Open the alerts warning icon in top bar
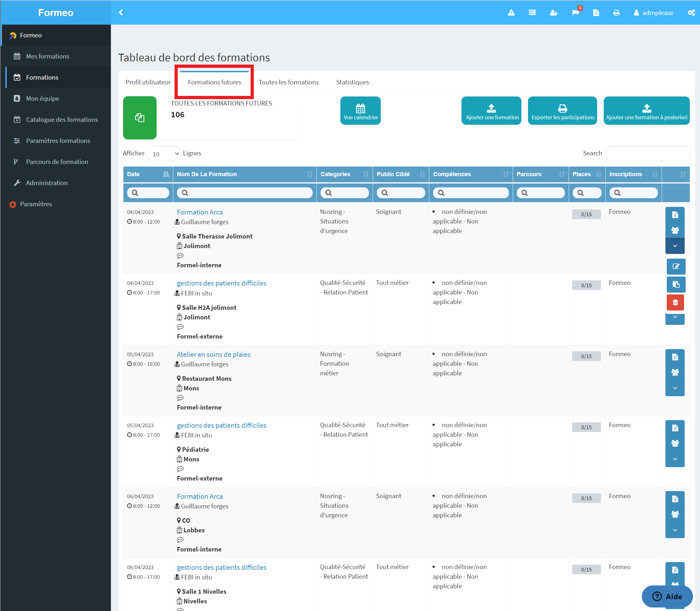 (511, 12)
